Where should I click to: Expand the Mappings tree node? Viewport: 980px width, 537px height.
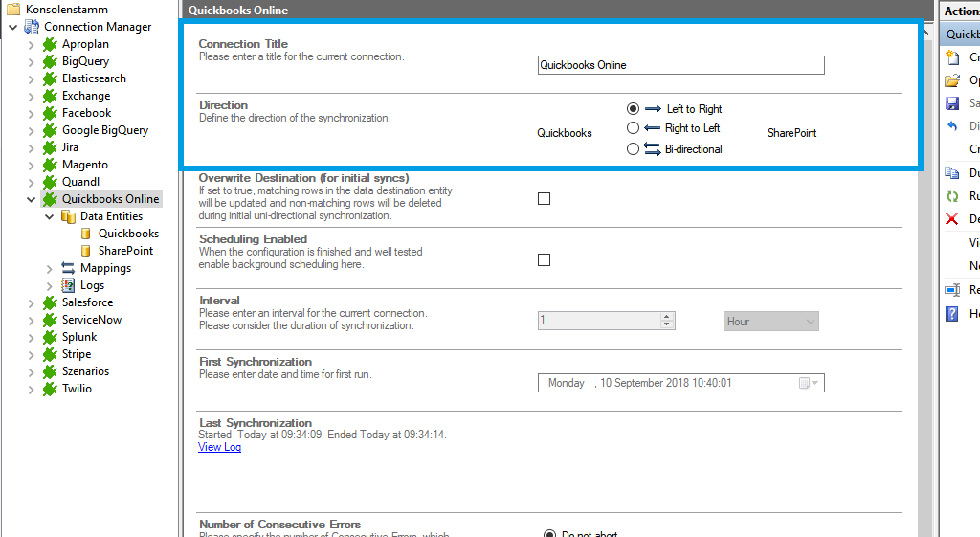pyautogui.click(x=50, y=268)
